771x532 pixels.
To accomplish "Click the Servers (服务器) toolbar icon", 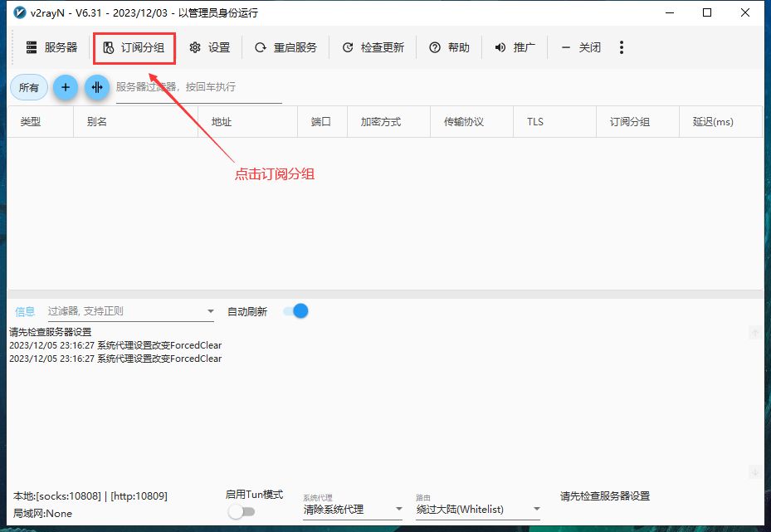I will click(32, 48).
